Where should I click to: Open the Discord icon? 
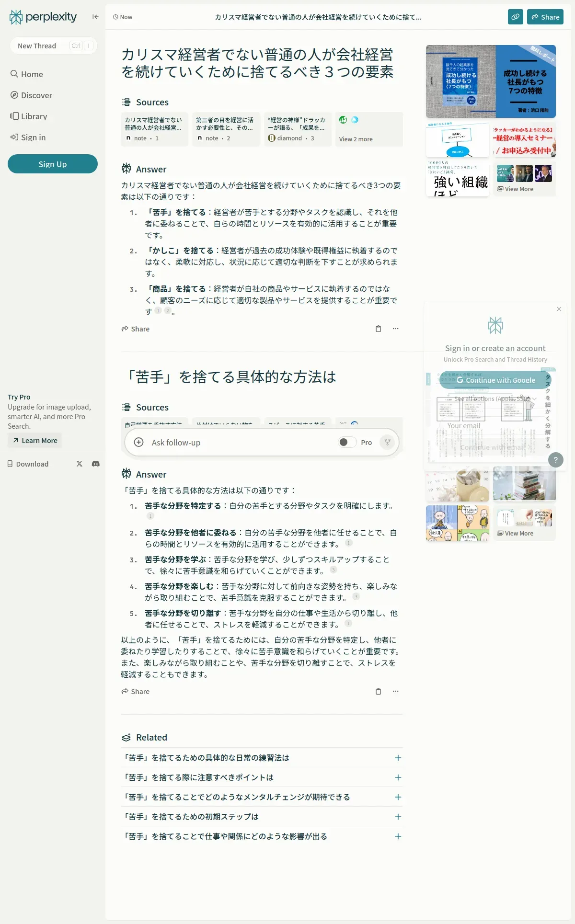pos(96,464)
